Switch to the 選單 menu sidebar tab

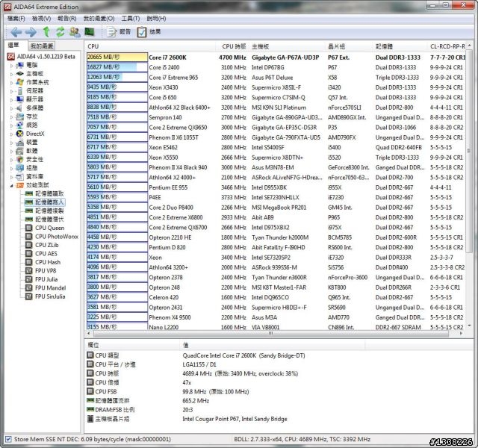[13, 46]
